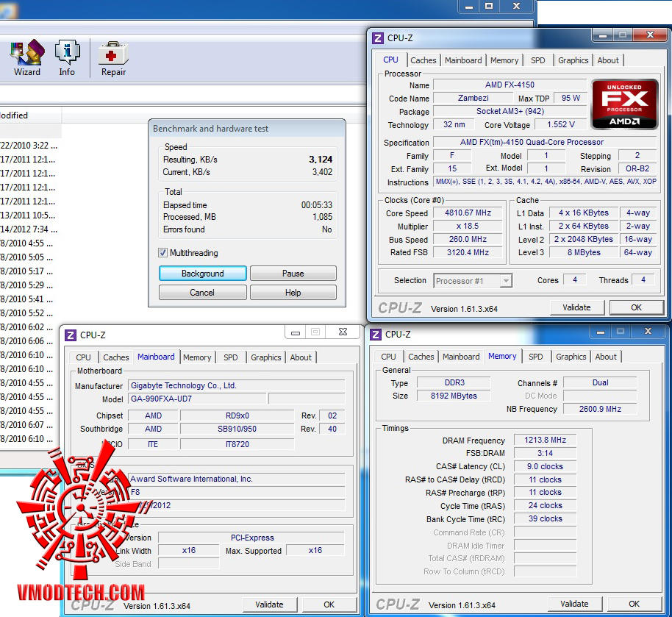Select CPU tab in the Mainboard window
The height and width of the screenshot is (617, 672).
[83, 357]
